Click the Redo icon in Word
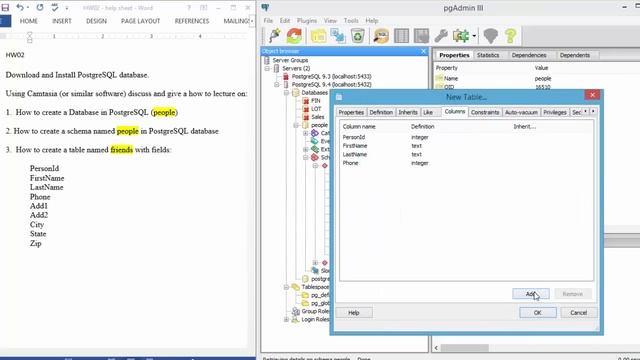The height and width of the screenshot is (360, 640). tap(40, 7)
